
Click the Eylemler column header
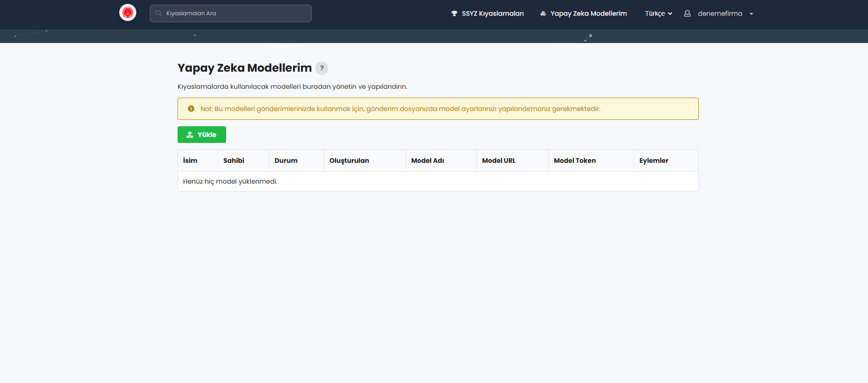coord(653,161)
